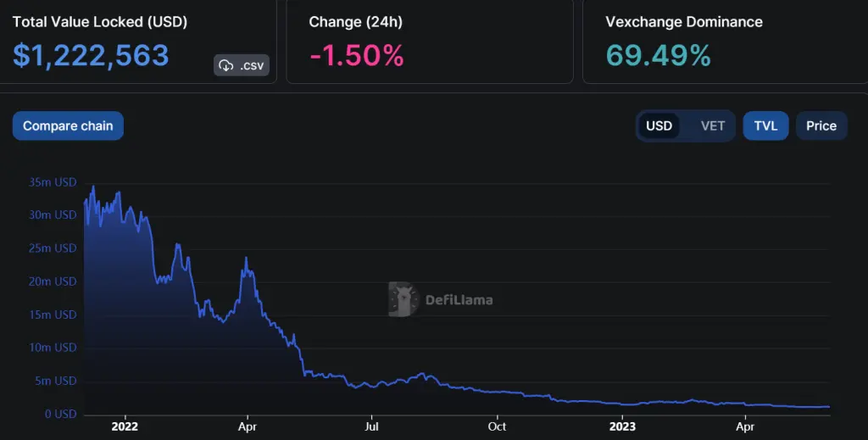Click the Vexchange Dominance label
The image size is (868, 440).
coord(684,22)
